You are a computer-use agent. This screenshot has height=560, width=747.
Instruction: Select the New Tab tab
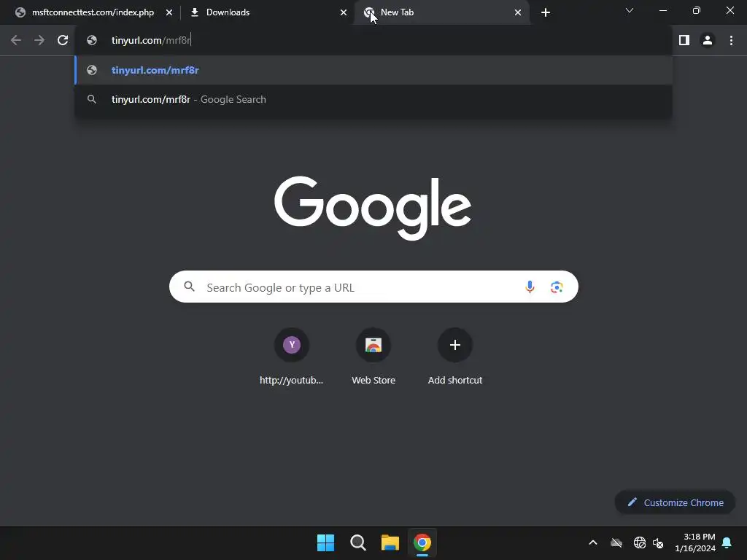(x=441, y=12)
